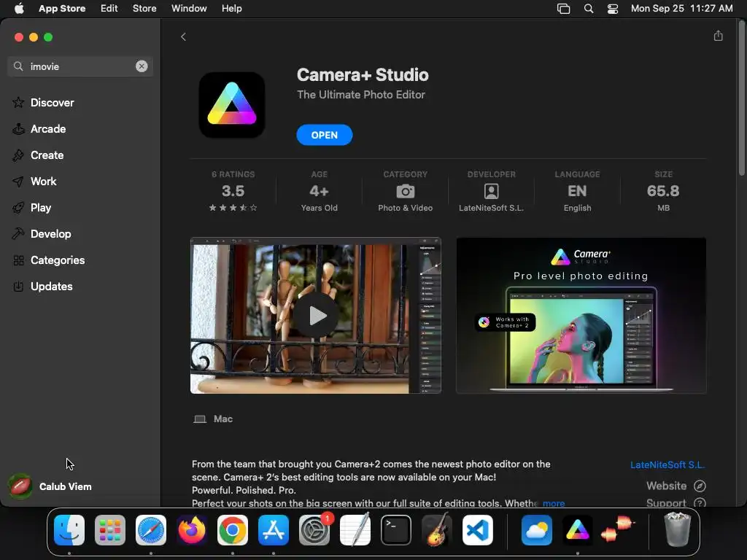Open Terminal from the Dock
Viewport: 747px width, 560px height.
pos(396,530)
